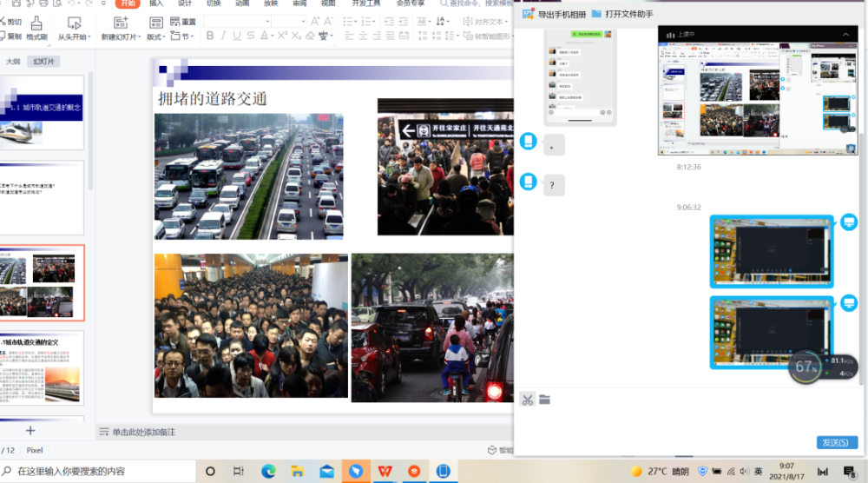Image resolution: width=868 pixels, height=483 pixels.
Task: Click the clear formatting eraser icon
Action: pyautogui.click(x=310, y=36)
